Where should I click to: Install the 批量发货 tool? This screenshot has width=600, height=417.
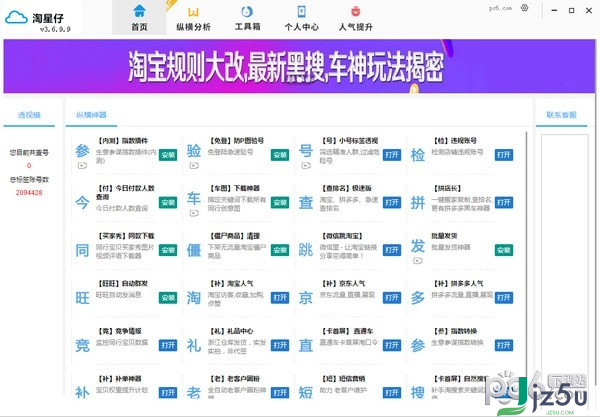click(x=504, y=250)
